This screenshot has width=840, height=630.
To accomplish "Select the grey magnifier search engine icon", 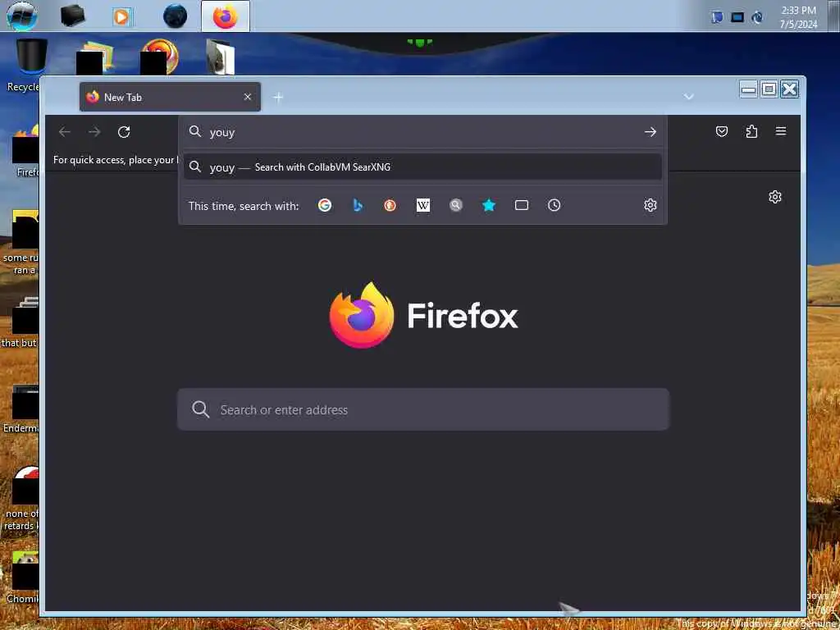I will tap(456, 205).
